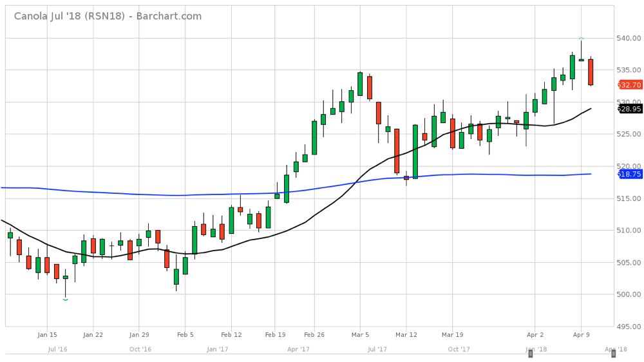This screenshot has width=644, height=362.
Task: Click the tall green candle at Mar 12 gridline right side
Action: pyautogui.click(x=415, y=151)
